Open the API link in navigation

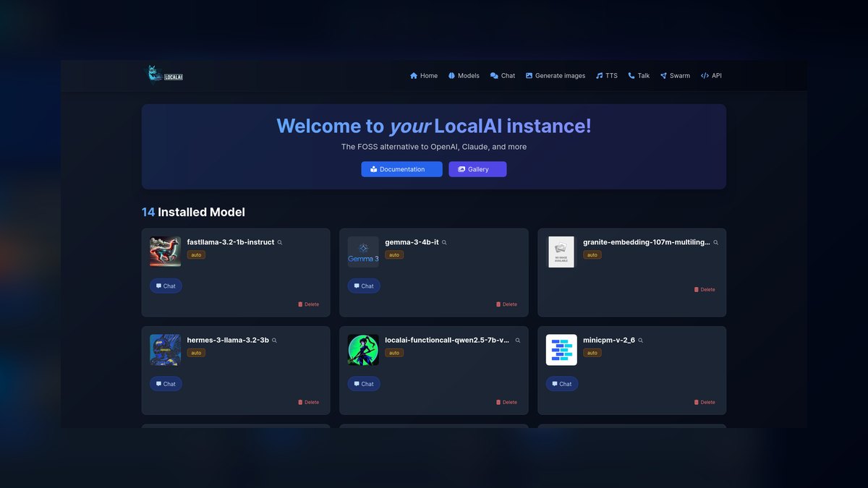711,76
